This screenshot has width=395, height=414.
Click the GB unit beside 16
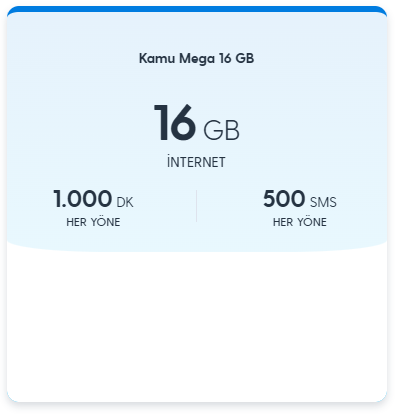click(x=221, y=130)
